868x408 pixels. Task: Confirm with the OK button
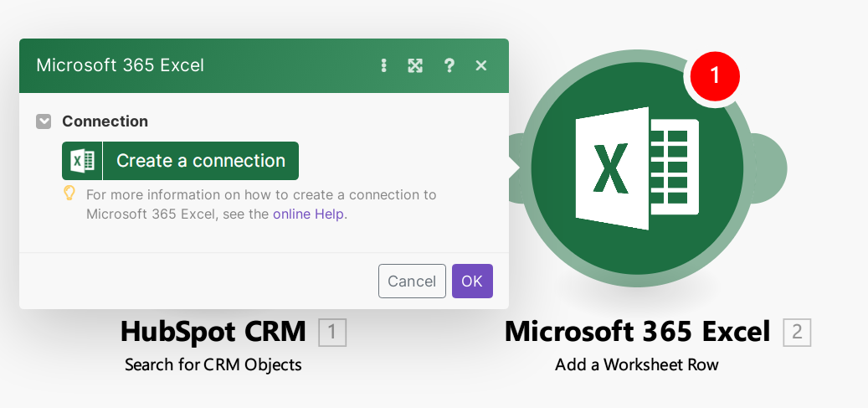pos(472,281)
